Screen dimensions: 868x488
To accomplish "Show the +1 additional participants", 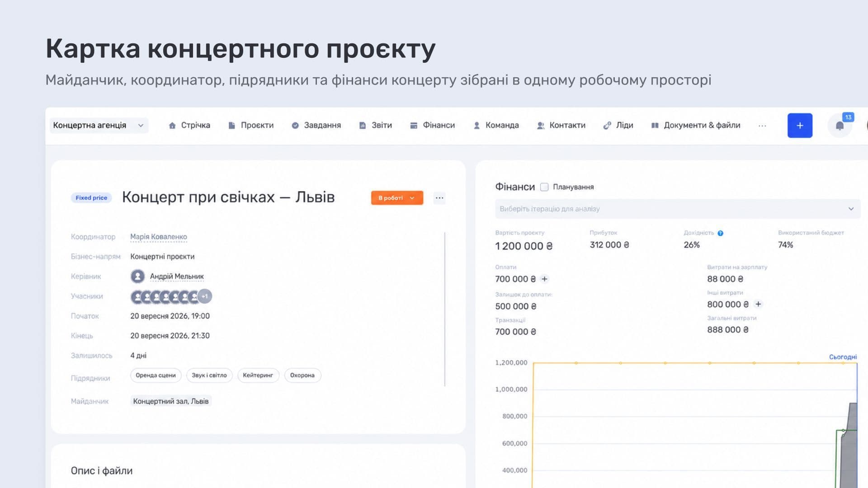I will click(x=205, y=296).
